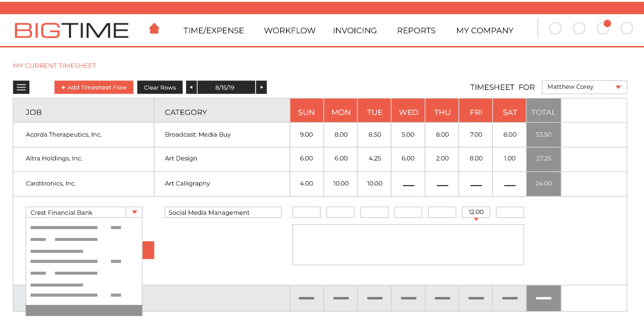The width and height of the screenshot is (644, 323).
Task: Open the REPORTS menu
Action: point(416,31)
